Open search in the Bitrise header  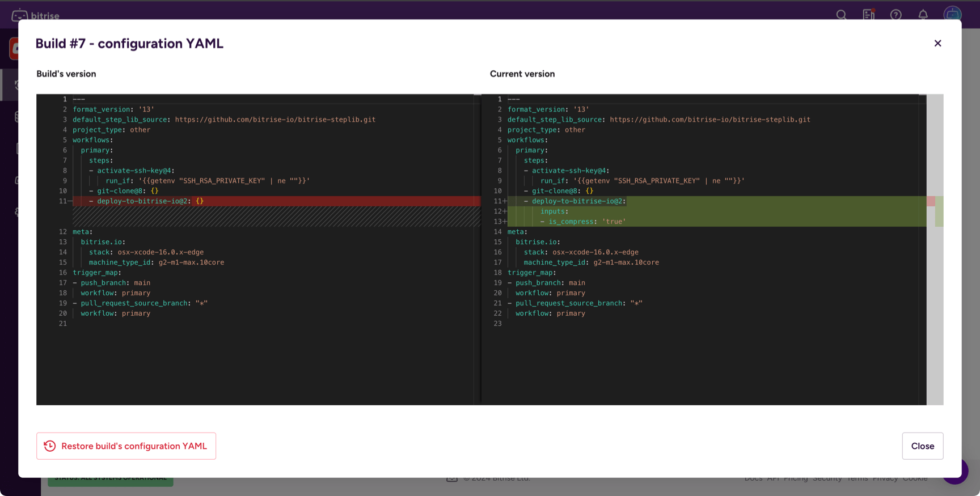[841, 15]
